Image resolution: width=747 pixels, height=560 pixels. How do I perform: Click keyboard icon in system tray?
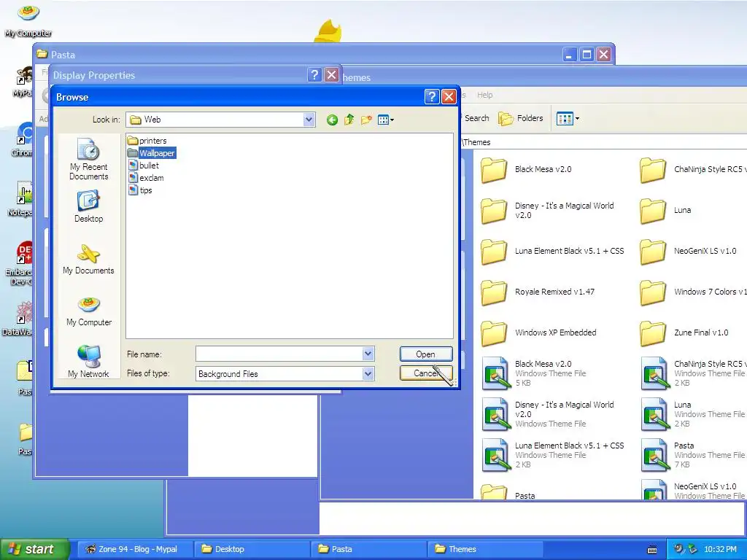coord(652,550)
